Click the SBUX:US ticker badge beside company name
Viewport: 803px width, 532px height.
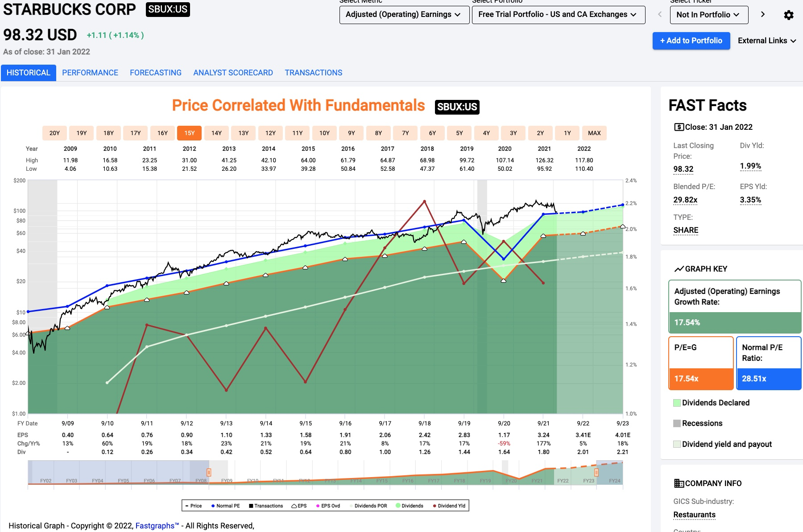pyautogui.click(x=168, y=9)
